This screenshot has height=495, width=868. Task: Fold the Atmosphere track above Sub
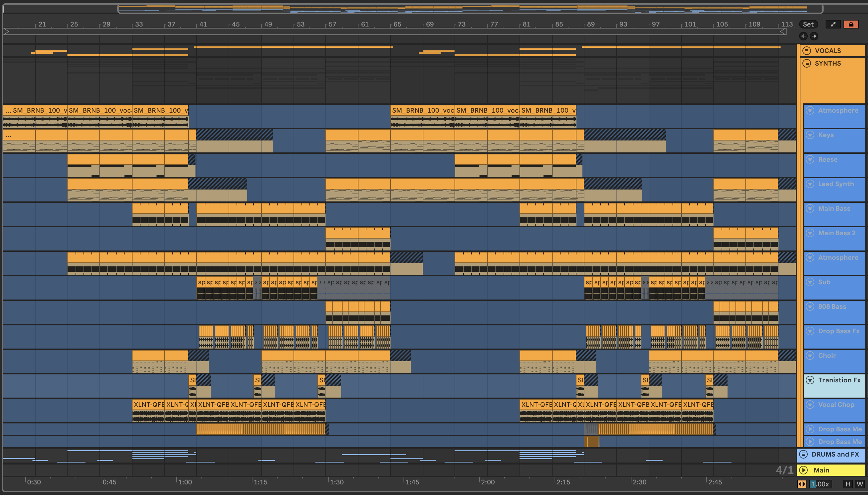[x=810, y=257]
